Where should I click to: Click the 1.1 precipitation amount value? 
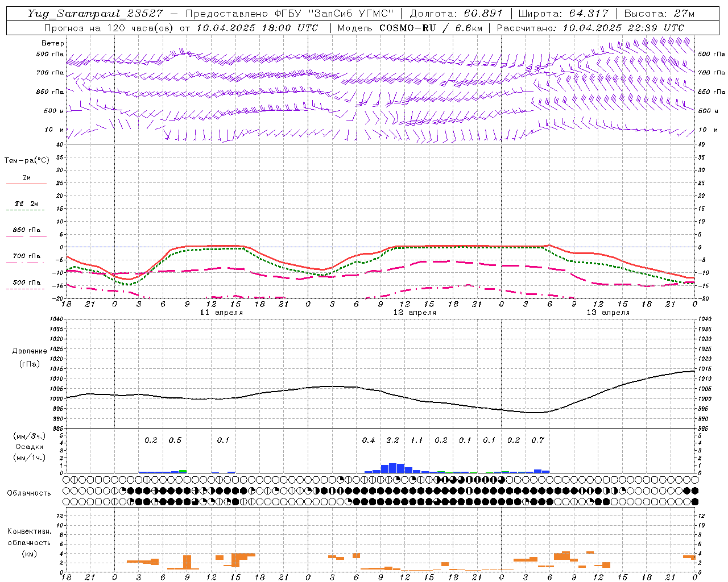[417, 440]
